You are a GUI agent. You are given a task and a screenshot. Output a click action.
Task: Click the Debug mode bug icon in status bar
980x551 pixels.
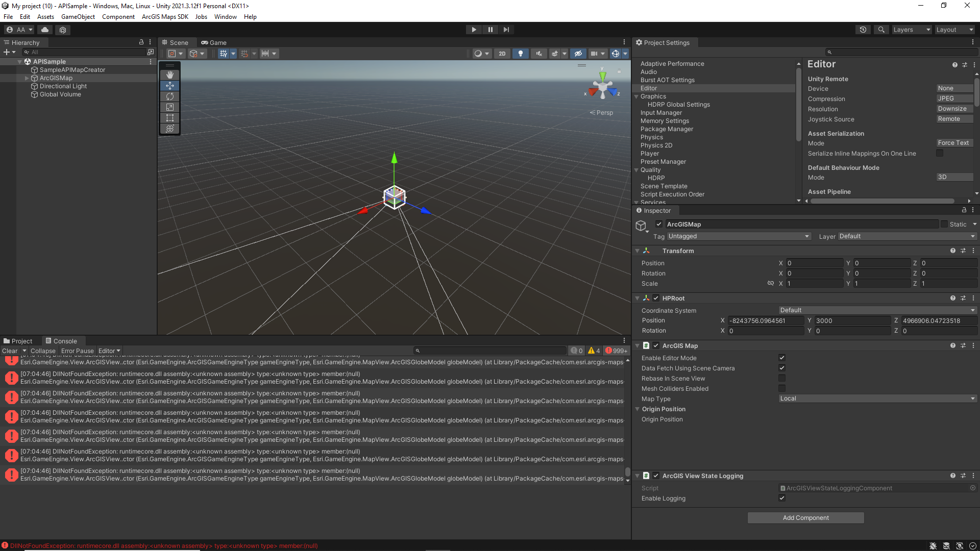pyautogui.click(x=933, y=546)
